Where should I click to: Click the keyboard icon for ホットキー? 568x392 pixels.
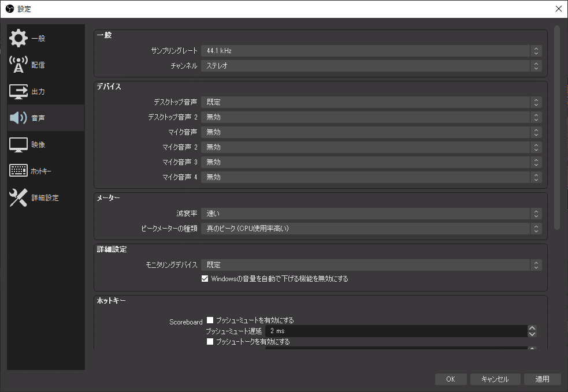pos(18,170)
